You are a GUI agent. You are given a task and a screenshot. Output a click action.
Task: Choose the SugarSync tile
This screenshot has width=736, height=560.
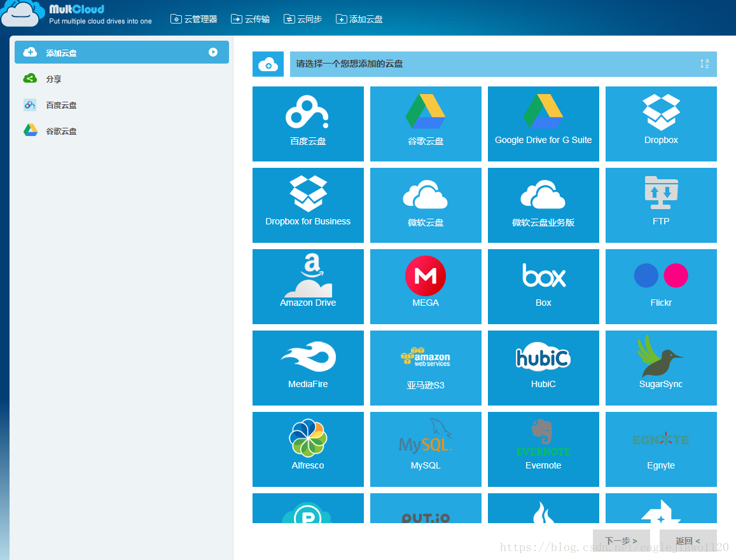tap(661, 368)
